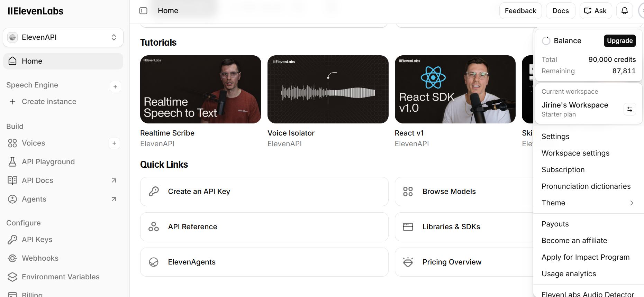Screen dimensions: 644x297
Task: Click the API Reference nodes icon
Action: click(x=154, y=227)
